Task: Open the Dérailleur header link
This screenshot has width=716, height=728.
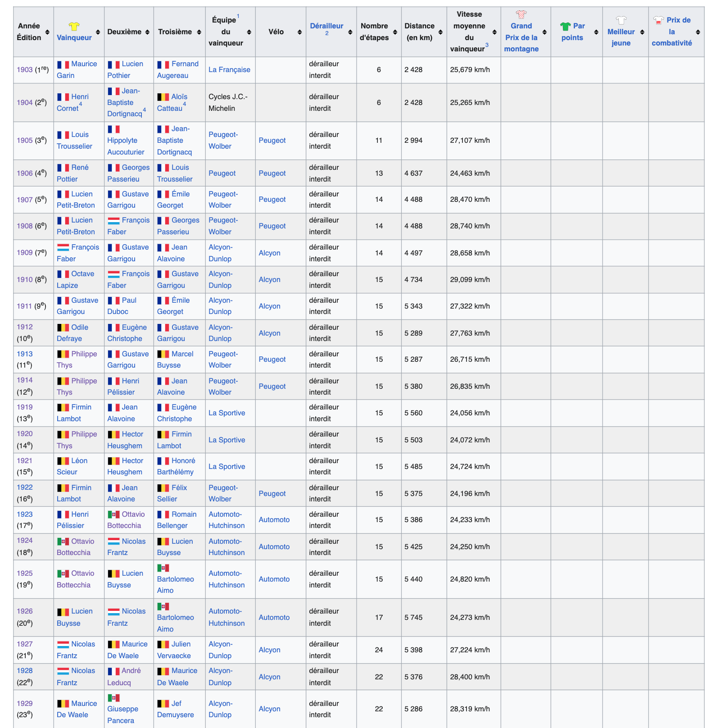Action: pyautogui.click(x=326, y=26)
